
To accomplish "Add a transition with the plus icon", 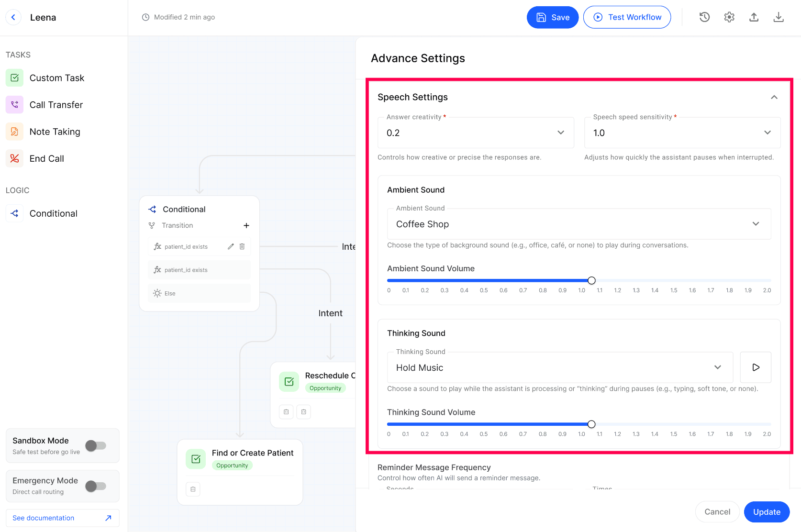I will [246, 225].
